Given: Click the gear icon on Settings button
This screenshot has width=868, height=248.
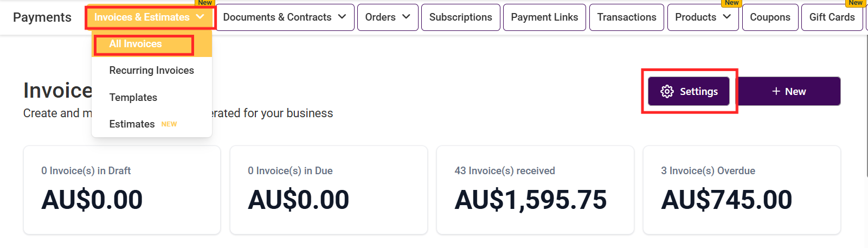Looking at the screenshot, I should [x=667, y=92].
